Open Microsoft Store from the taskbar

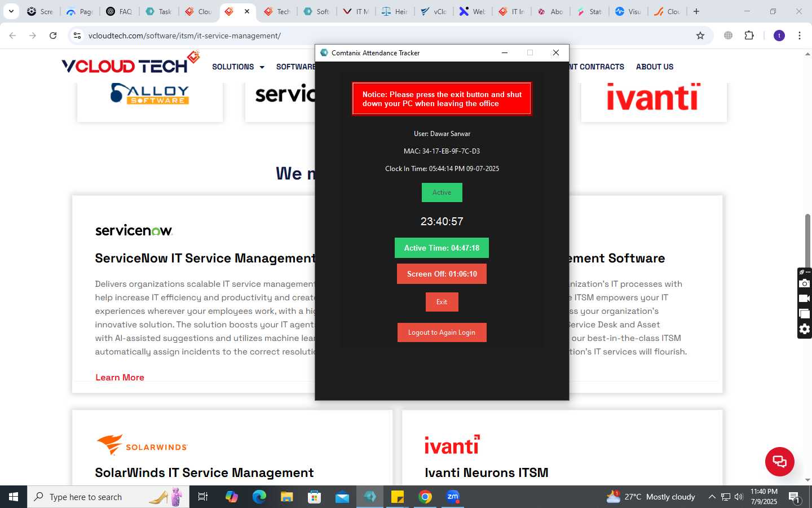[314, 497]
